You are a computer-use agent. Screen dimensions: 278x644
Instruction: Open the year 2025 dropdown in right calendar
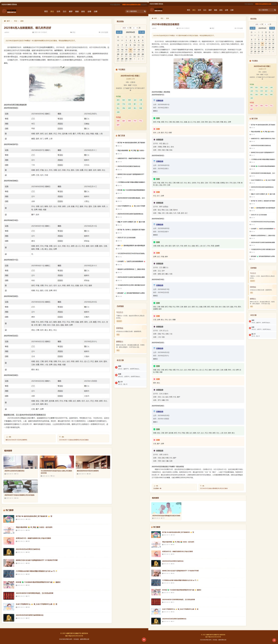click(x=258, y=24)
